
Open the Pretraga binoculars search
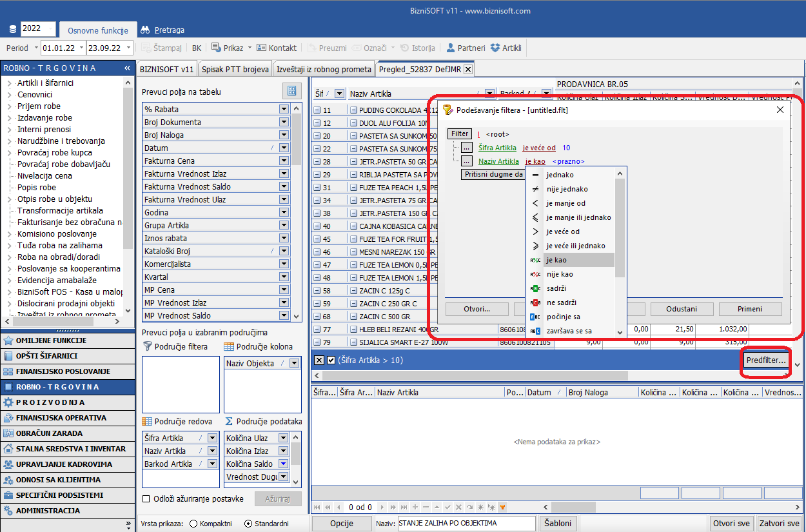tap(145, 30)
